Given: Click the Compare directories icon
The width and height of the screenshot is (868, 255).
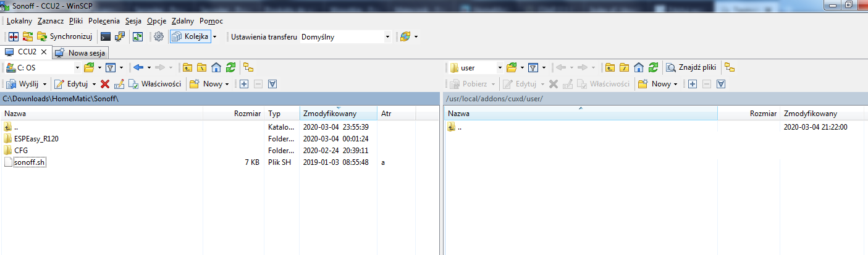Looking at the screenshot, I should tap(14, 36).
